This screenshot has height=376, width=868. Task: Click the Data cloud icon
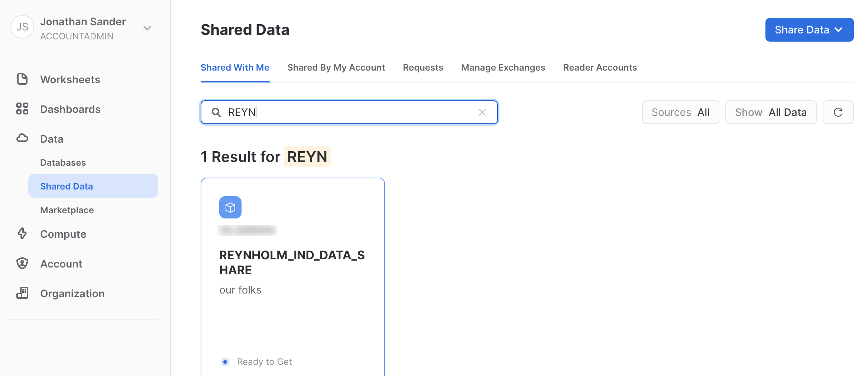point(22,138)
